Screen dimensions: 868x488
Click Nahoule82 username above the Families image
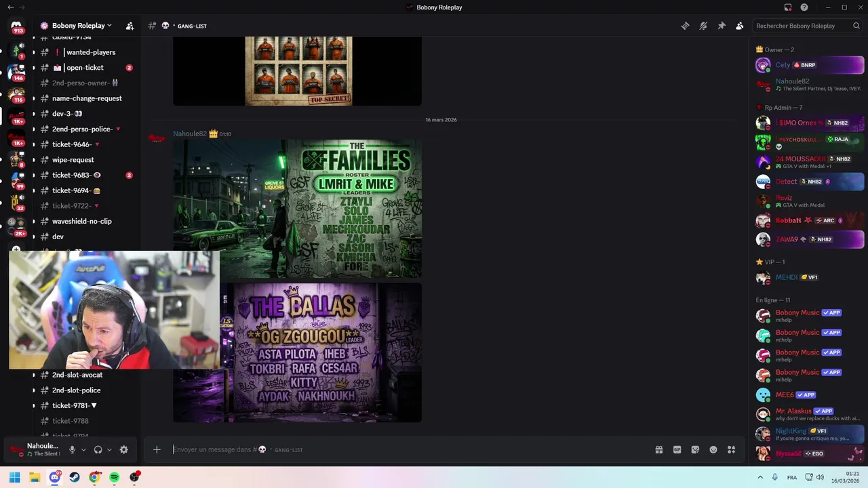[x=190, y=134]
